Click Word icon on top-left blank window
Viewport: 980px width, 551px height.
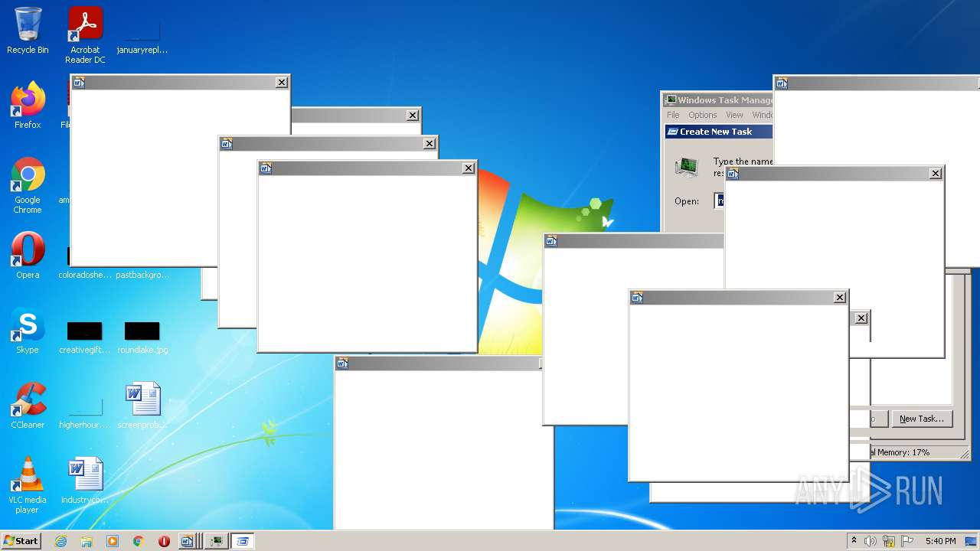(x=78, y=83)
